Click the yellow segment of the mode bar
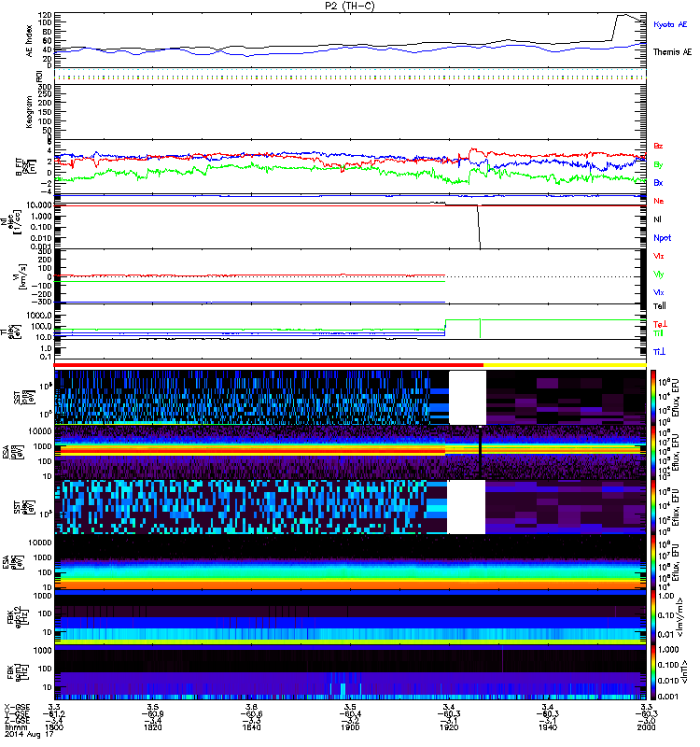This screenshot has height=747, width=700. click(x=565, y=365)
